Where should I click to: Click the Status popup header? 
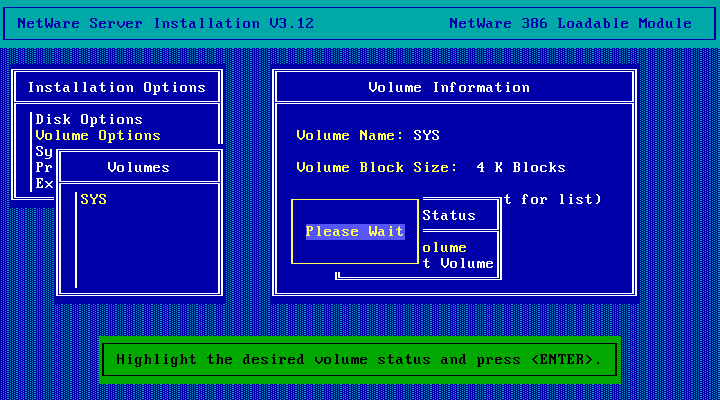coord(449,215)
